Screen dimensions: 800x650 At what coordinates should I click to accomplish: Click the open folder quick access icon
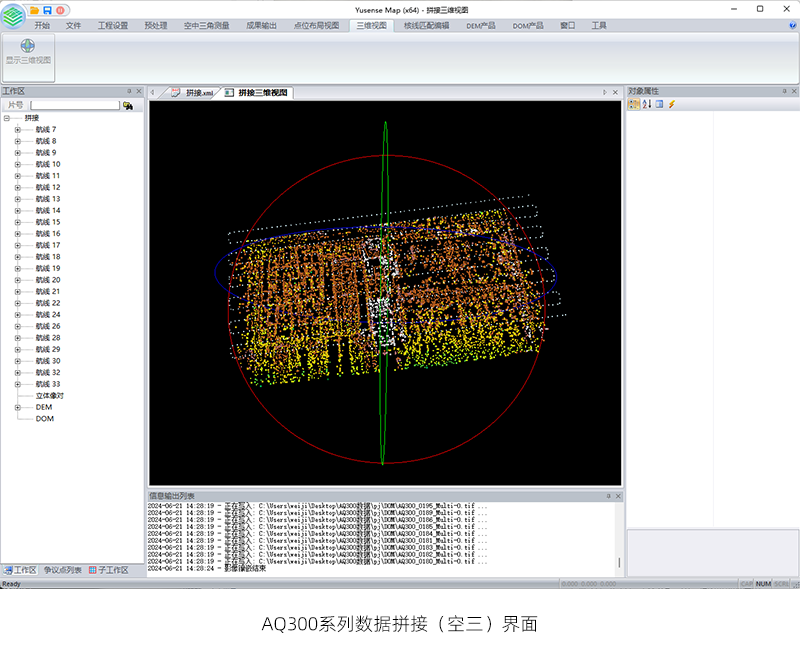coord(34,9)
